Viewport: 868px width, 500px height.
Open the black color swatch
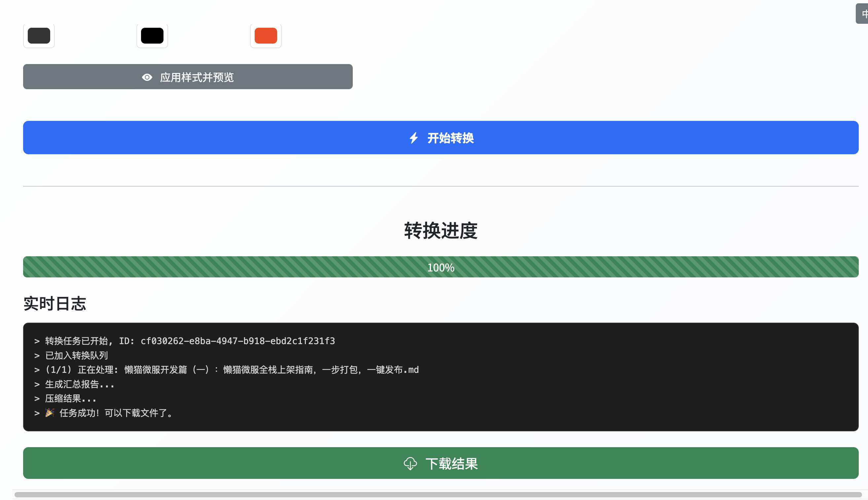pos(152,36)
